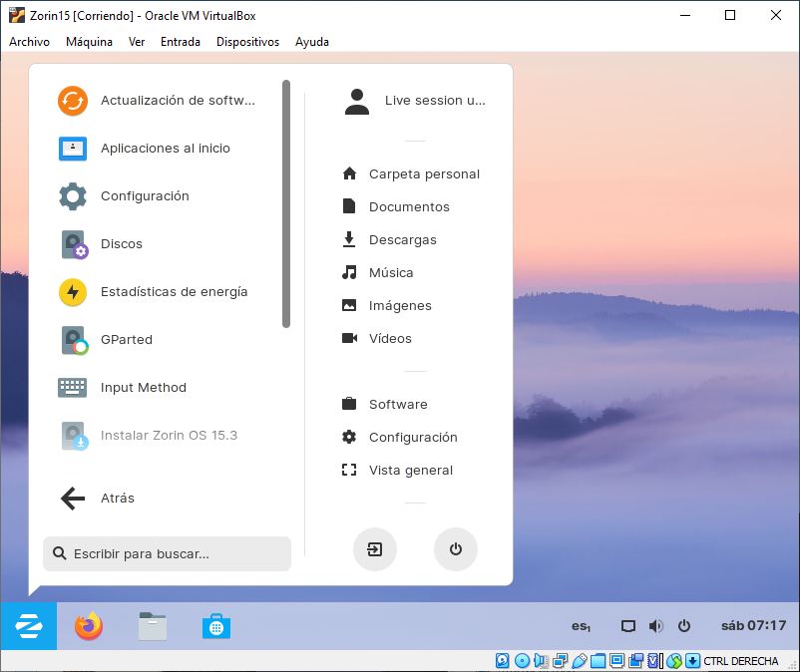Open the es keyboard layout indicator
Screen dimensions: 800x672
coord(581,626)
